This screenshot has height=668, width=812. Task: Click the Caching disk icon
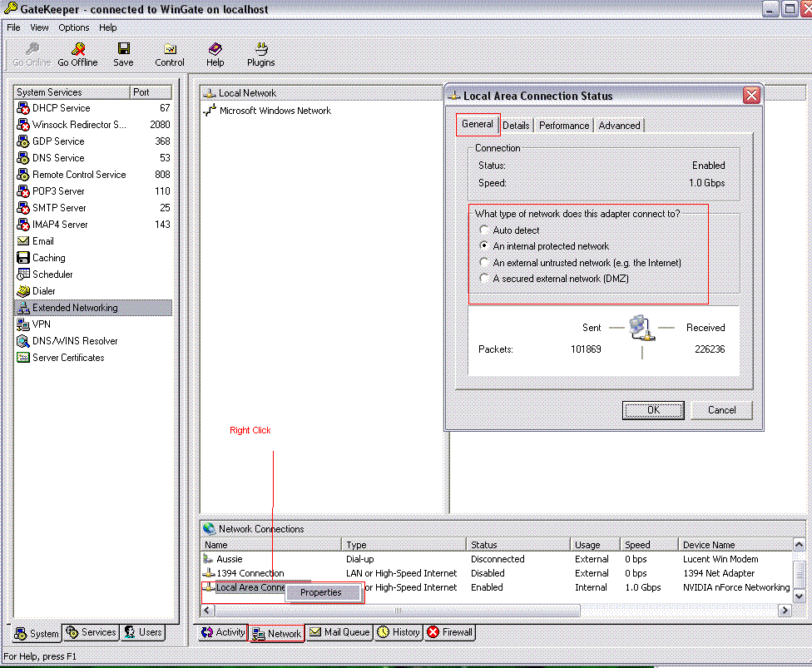coord(22,258)
